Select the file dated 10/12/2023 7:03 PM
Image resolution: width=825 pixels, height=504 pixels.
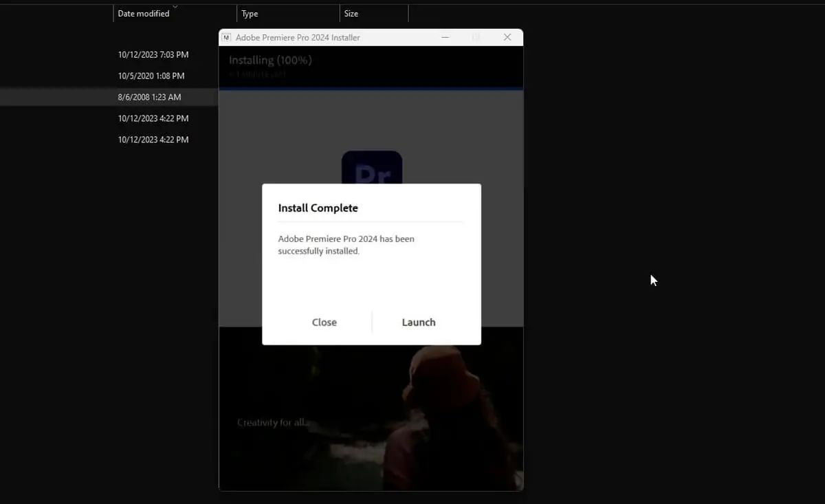point(153,54)
